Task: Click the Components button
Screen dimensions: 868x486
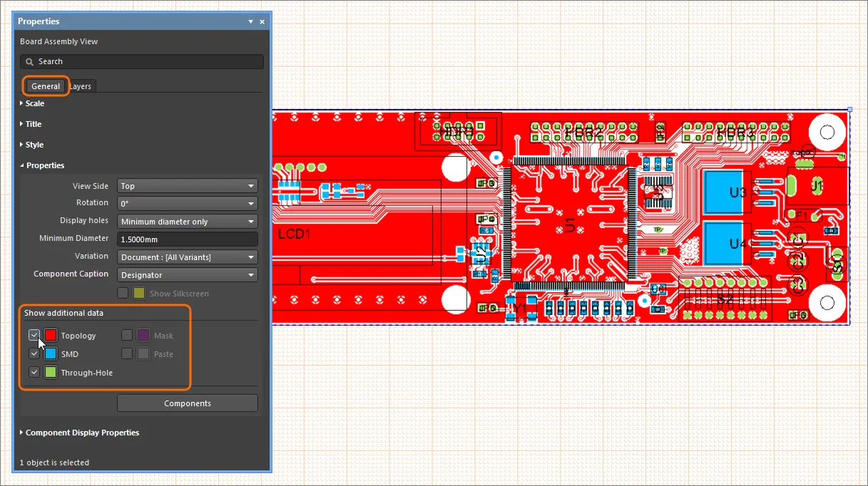Action: (188, 403)
